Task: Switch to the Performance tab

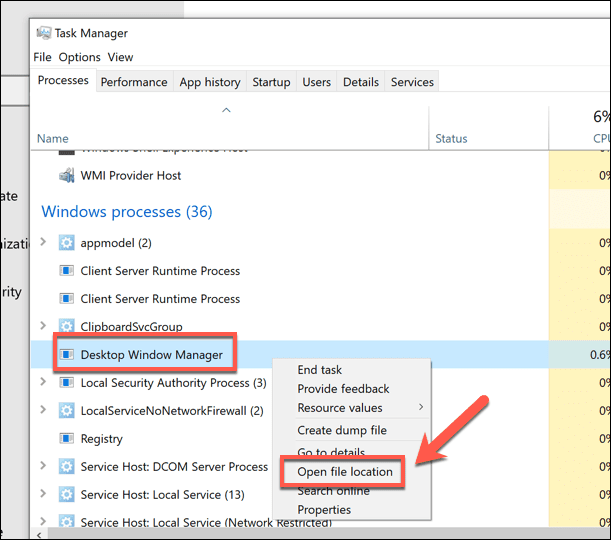Action: tap(134, 82)
